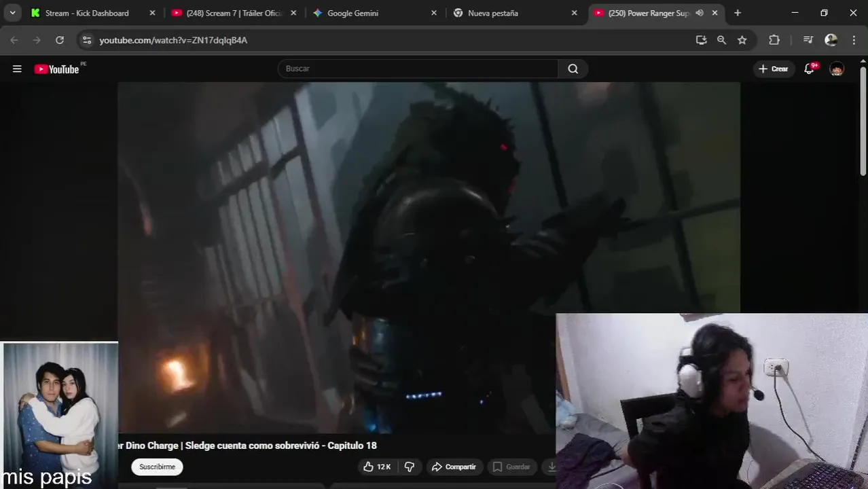Click the page vertical scrollbar
This screenshot has height=489, width=868.
(863, 121)
